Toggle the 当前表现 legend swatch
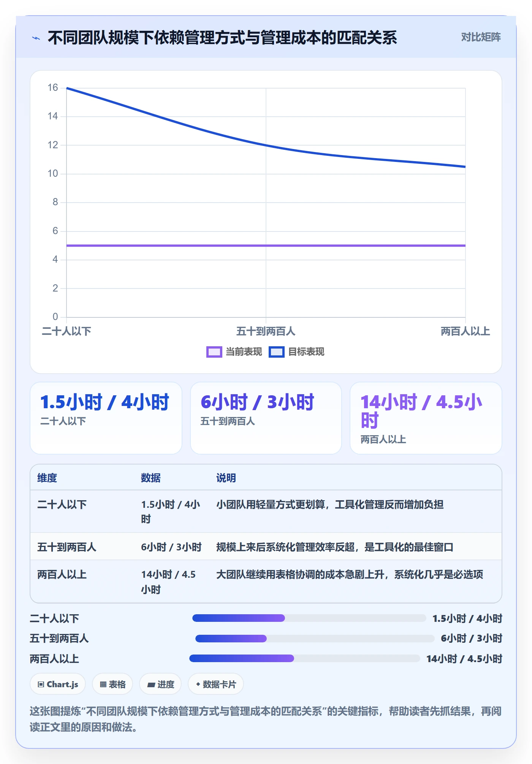 pos(214,352)
